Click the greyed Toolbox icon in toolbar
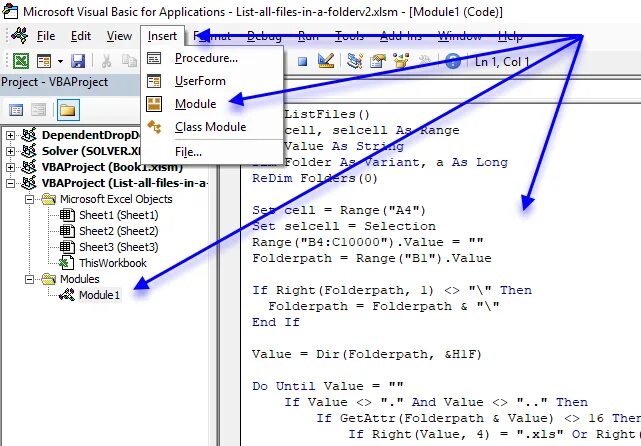The image size is (641, 446). click(x=425, y=61)
